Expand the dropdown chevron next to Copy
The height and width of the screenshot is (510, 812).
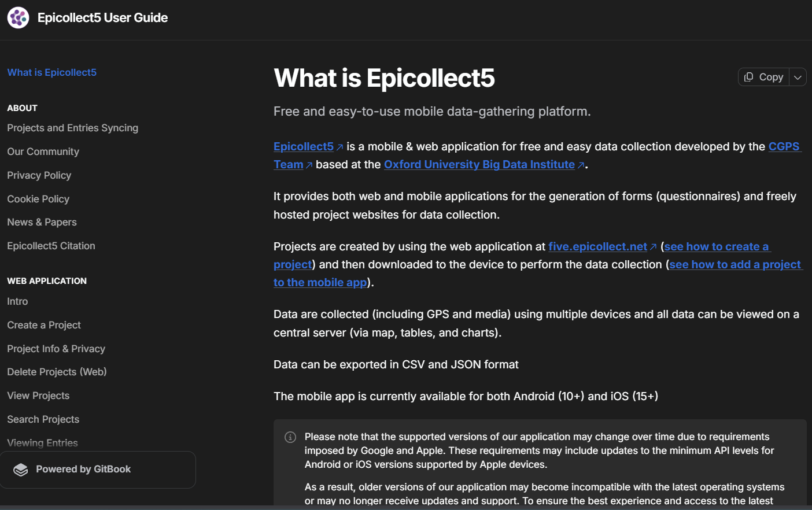[798, 76]
